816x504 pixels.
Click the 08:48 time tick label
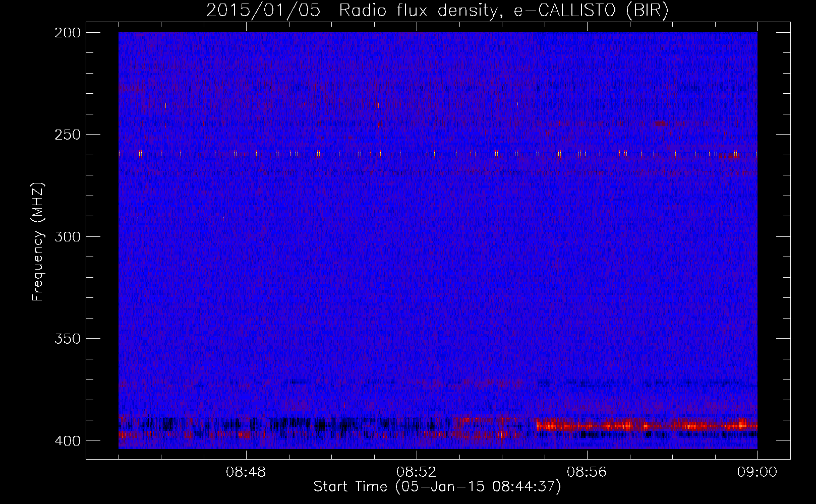pos(246,472)
